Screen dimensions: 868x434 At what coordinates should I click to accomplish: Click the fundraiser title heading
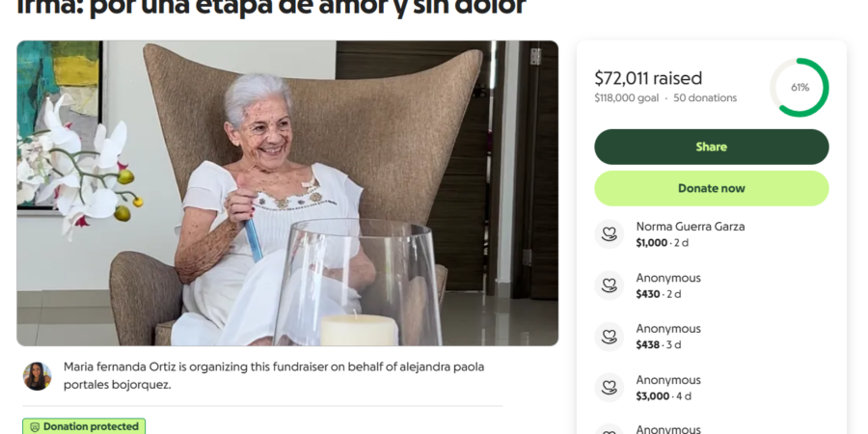[x=272, y=8]
